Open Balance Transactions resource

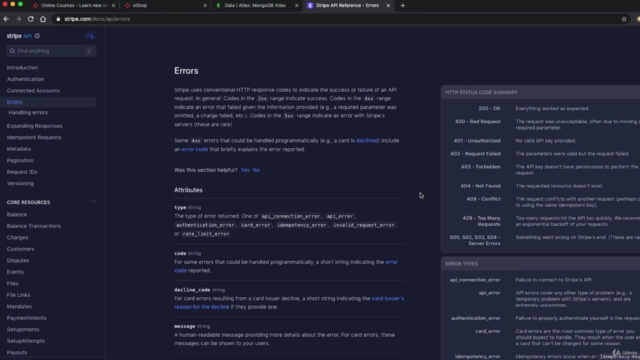click(33, 226)
